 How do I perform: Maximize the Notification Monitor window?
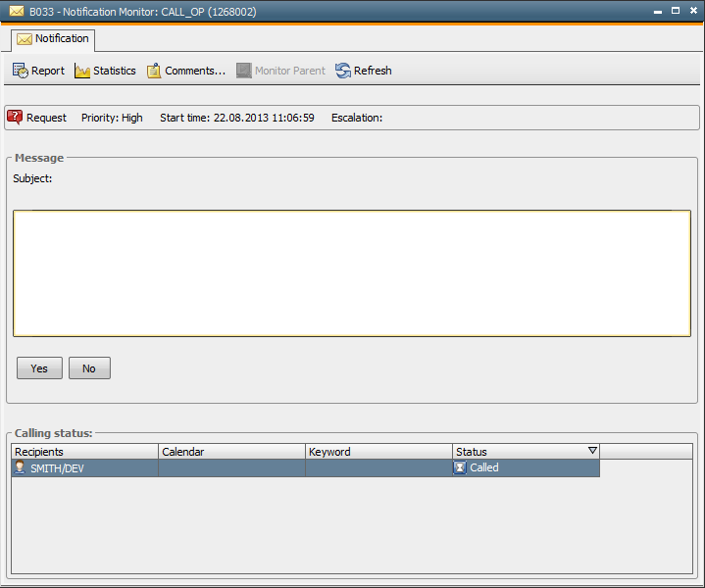pyautogui.click(x=676, y=11)
